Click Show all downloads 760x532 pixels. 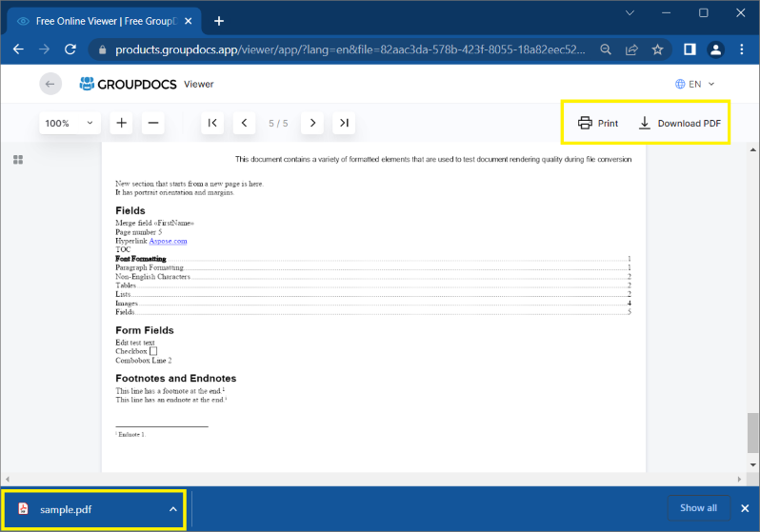pyautogui.click(x=698, y=508)
